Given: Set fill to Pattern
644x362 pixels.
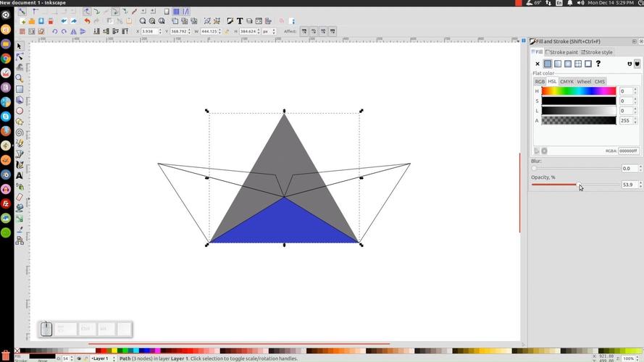Looking at the screenshot, I should point(578,64).
